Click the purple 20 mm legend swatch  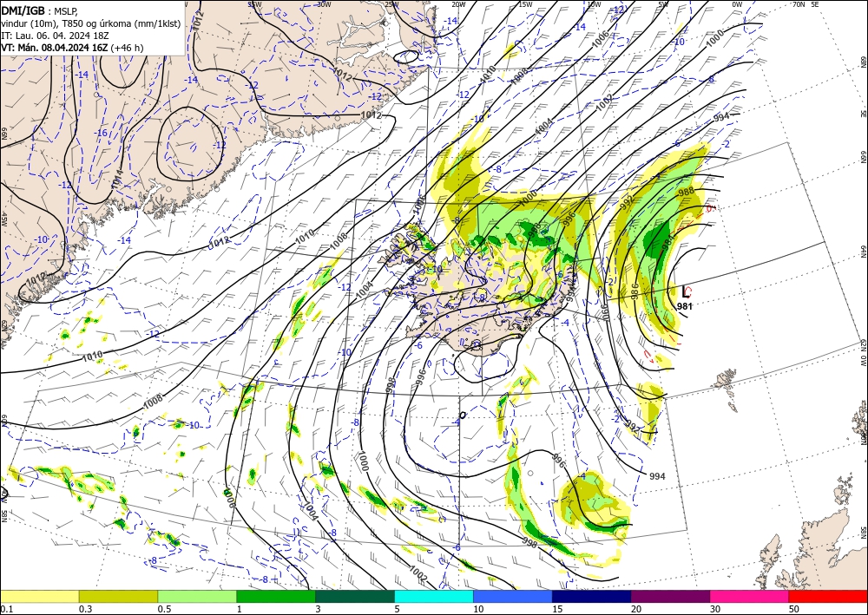(670, 596)
